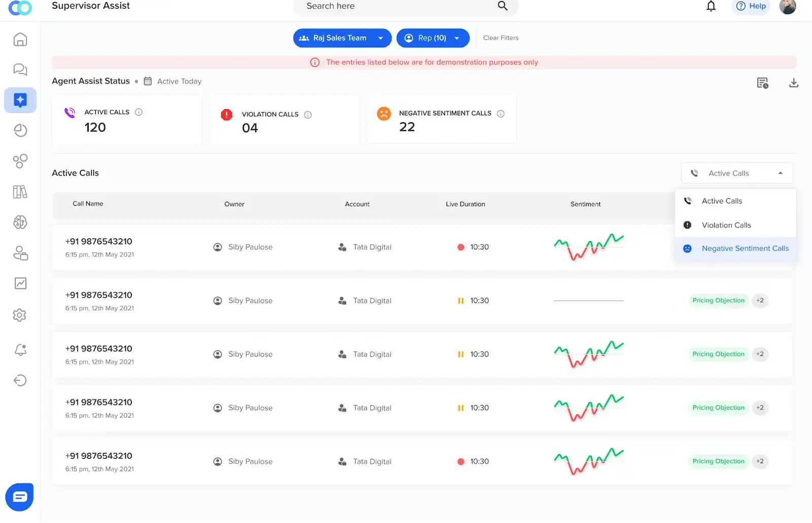Open the Rep (10) dropdown
This screenshot has height=523, width=812.
(457, 38)
